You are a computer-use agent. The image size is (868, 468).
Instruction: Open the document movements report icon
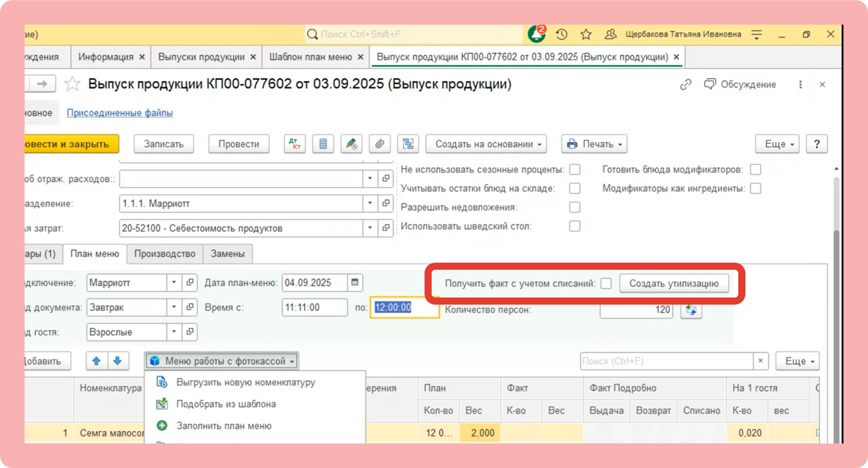[x=323, y=144]
